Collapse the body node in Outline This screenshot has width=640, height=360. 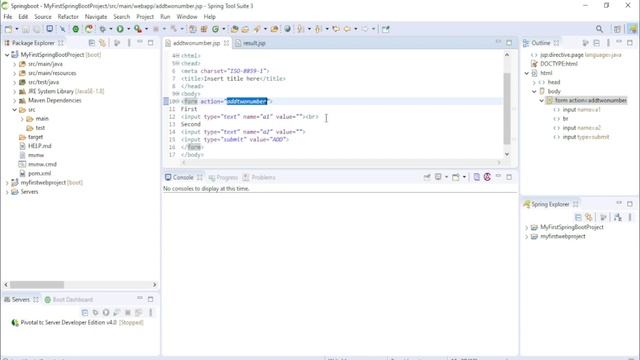(x=534, y=91)
